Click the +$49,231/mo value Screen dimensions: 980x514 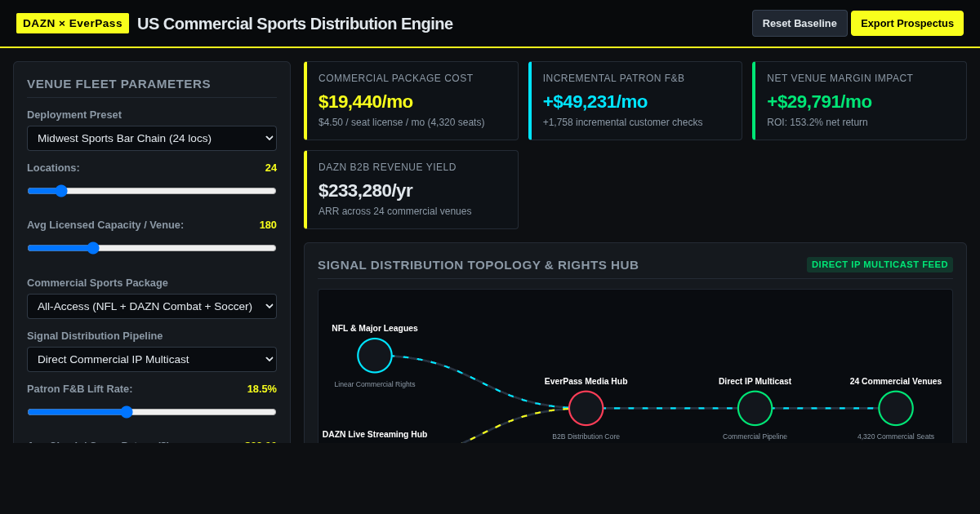[595, 102]
